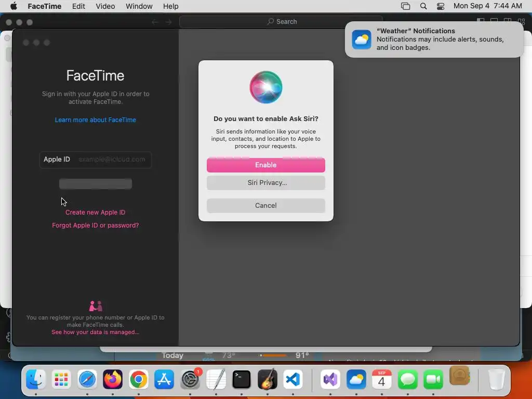The image size is (532, 399).
Task: Open Terminal from the Dock
Action: (242, 379)
